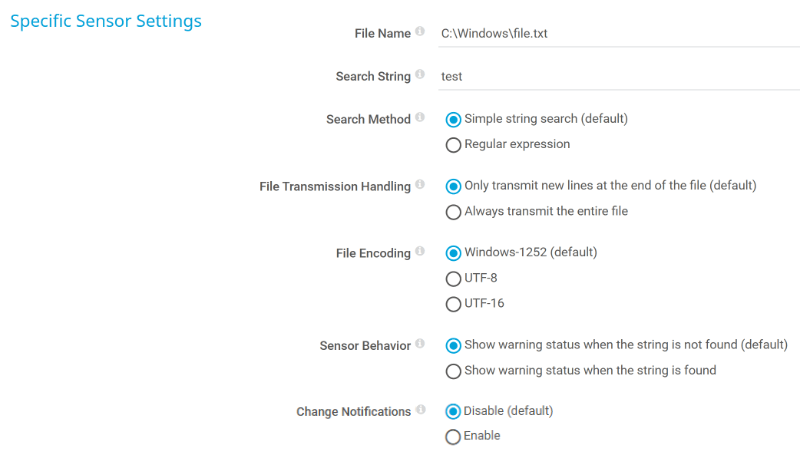
Task: Click the info icon beside File Encoding
Action: tap(420, 252)
